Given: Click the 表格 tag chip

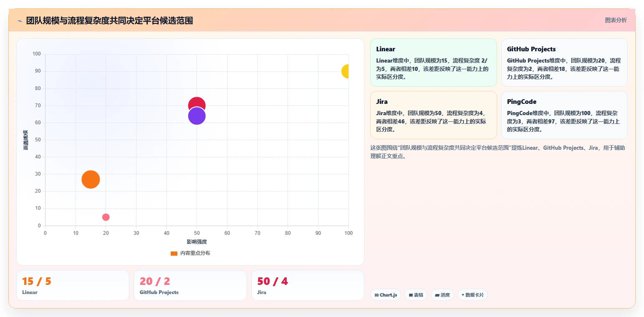Looking at the screenshot, I should coord(416,295).
